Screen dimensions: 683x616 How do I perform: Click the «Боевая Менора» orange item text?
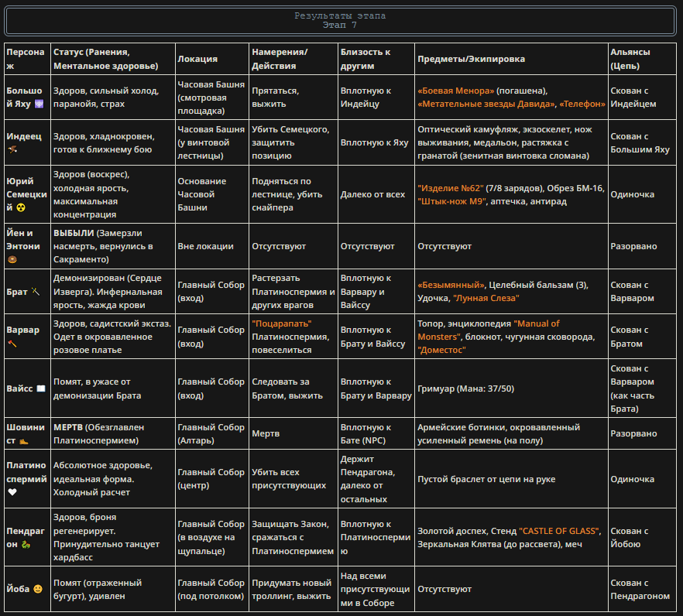tap(455, 91)
